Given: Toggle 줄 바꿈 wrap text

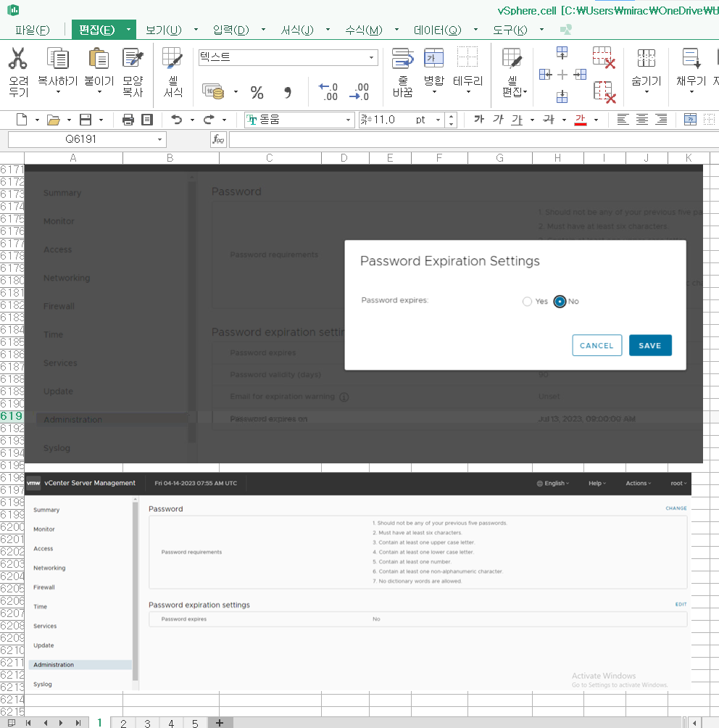Looking at the screenshot, I should 402,59.
